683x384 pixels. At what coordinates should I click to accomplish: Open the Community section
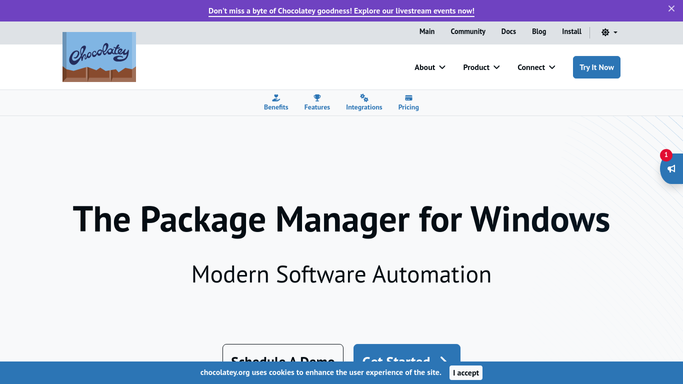point(468,31)
